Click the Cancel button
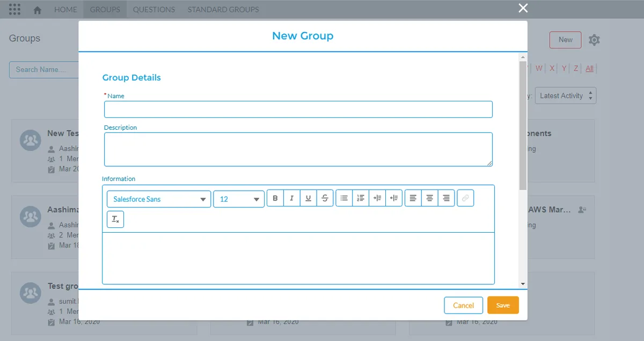This screenshot has width=644, height=341. [463, 305]
